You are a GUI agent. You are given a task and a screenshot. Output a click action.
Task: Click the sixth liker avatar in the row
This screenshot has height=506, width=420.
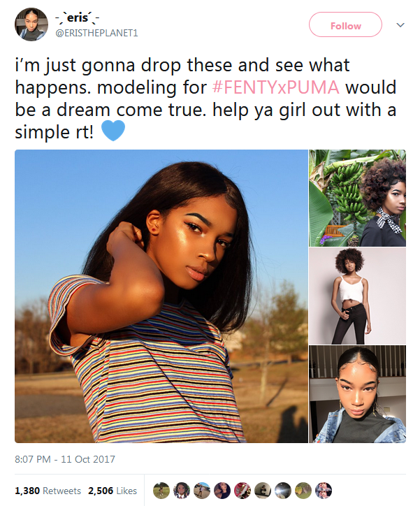tap(263, 491)
